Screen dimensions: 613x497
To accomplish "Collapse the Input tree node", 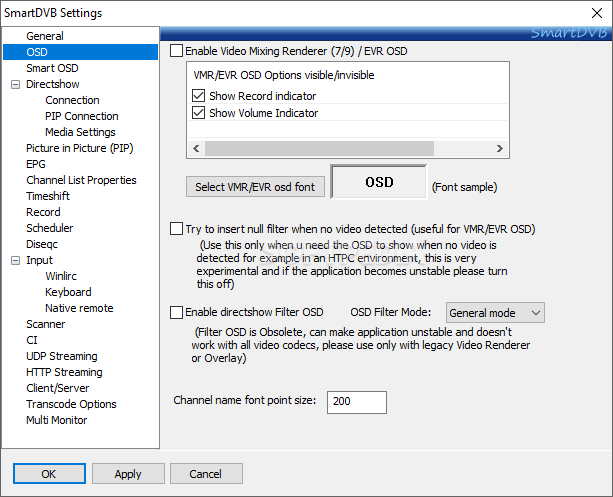I will point(15,260).
